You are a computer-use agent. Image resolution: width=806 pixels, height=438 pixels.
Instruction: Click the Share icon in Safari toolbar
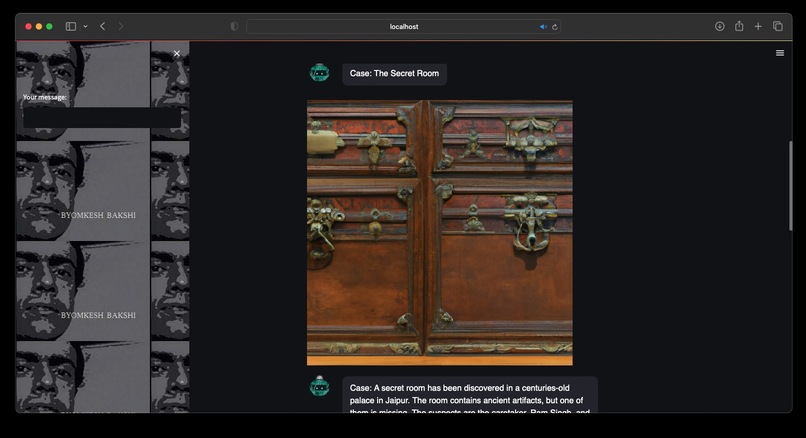point(739,26)
